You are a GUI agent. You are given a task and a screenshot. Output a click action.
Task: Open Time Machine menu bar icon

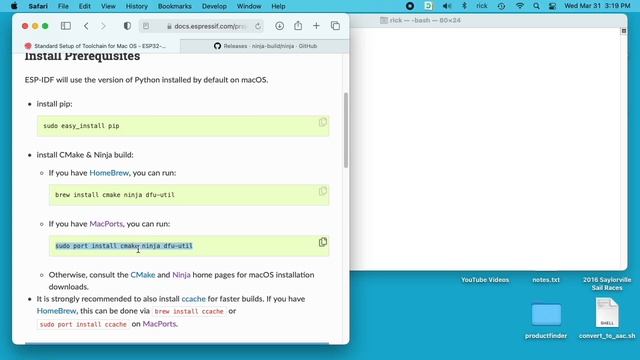pyautogui.click(x=501, y=6)
